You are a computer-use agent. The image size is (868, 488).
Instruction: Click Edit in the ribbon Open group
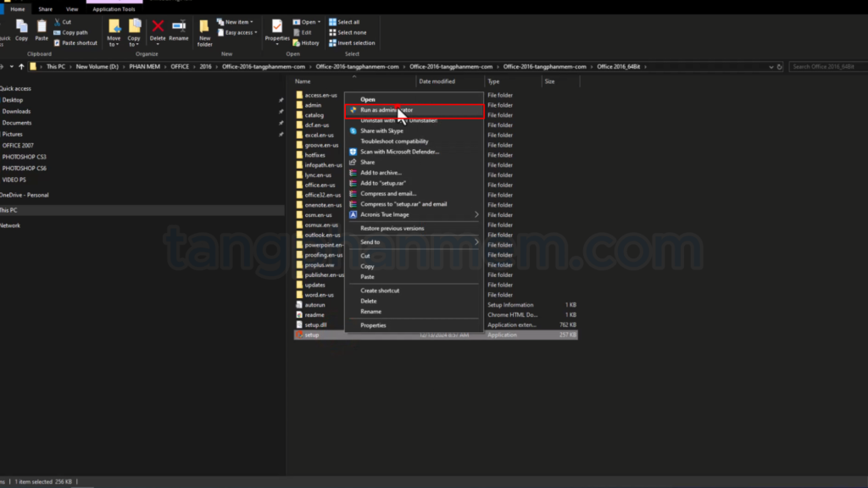pos(302,33)
